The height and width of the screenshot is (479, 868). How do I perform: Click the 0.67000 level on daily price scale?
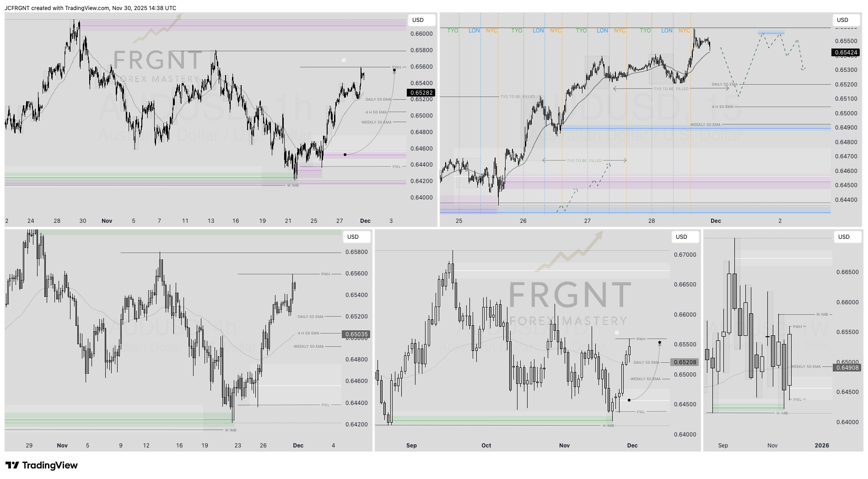[x=685, y=255]
